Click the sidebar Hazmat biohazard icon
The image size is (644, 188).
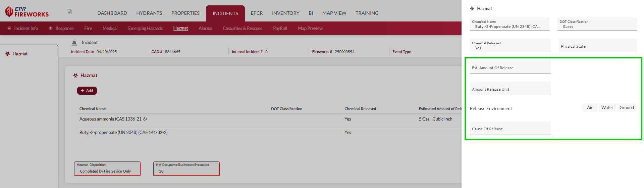7,54
